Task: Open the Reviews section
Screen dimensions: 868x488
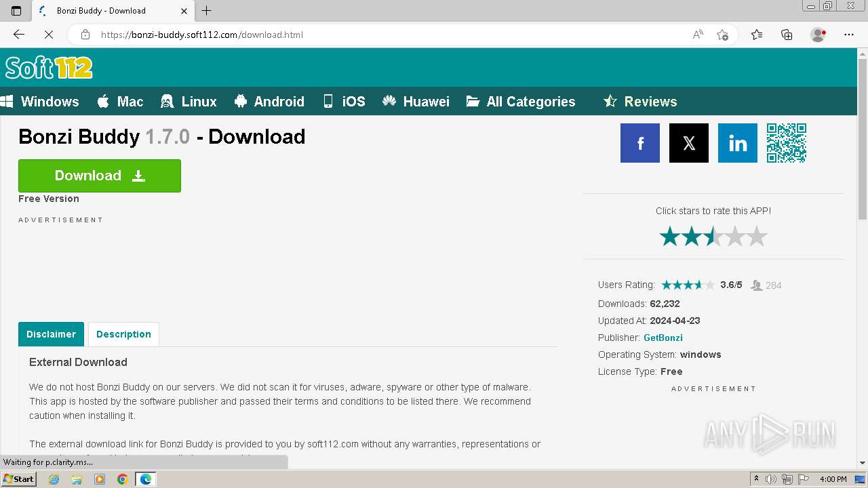Action: point(640,102)
